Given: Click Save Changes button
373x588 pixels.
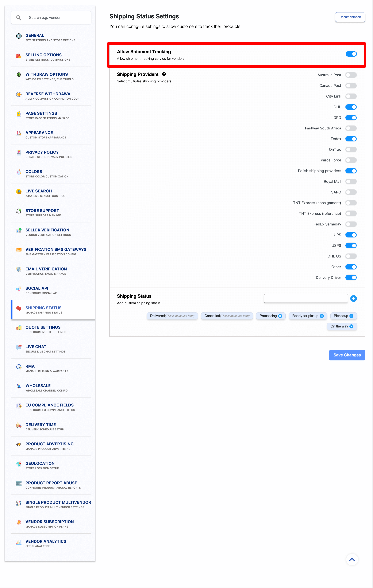Looking at the screenshot, I should click(347, 355).
